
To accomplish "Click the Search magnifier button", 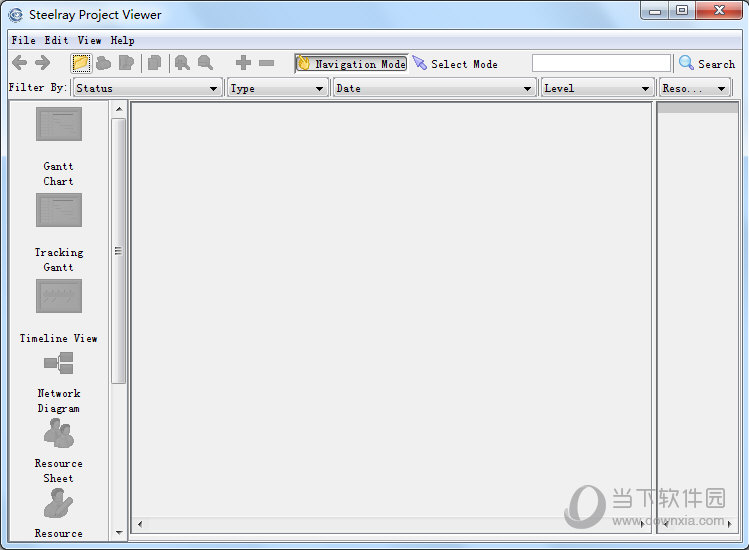I will [x=706, y=64].
